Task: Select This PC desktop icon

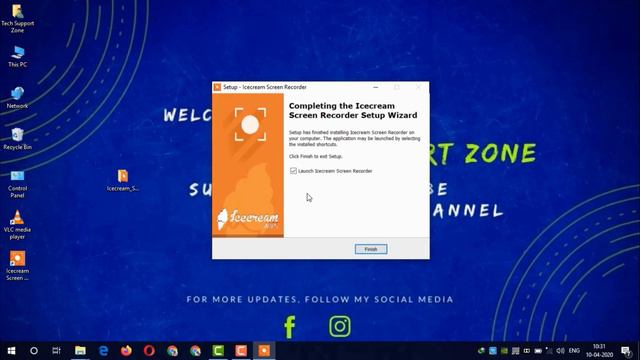Action: point(17,56)
